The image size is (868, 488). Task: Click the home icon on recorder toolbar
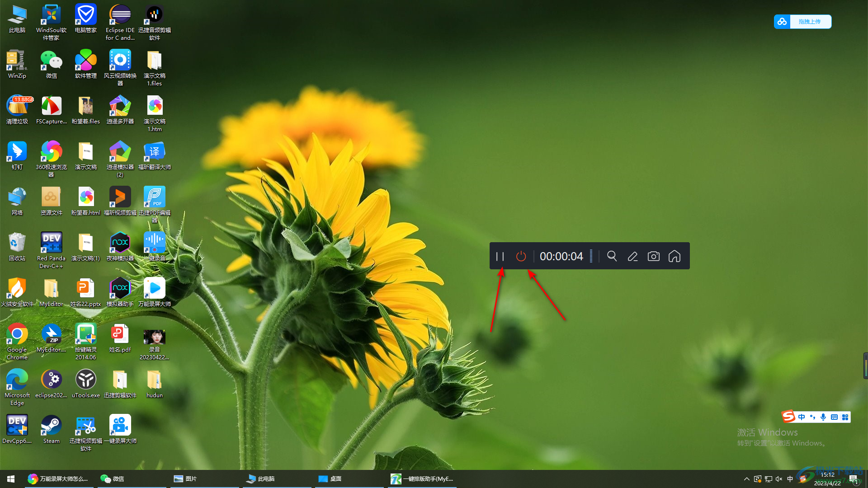pos(674,256)
